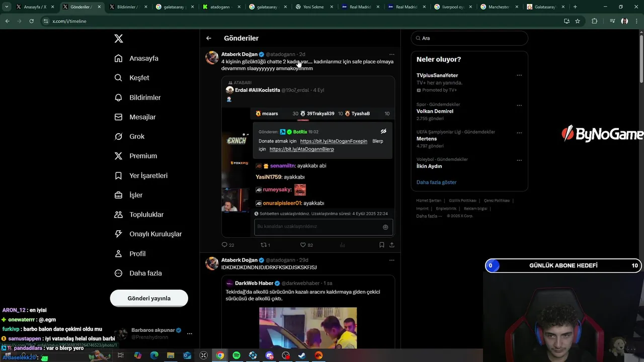Bookmark the first post
Screen dimensions: 644x362
tap(381, 245)
